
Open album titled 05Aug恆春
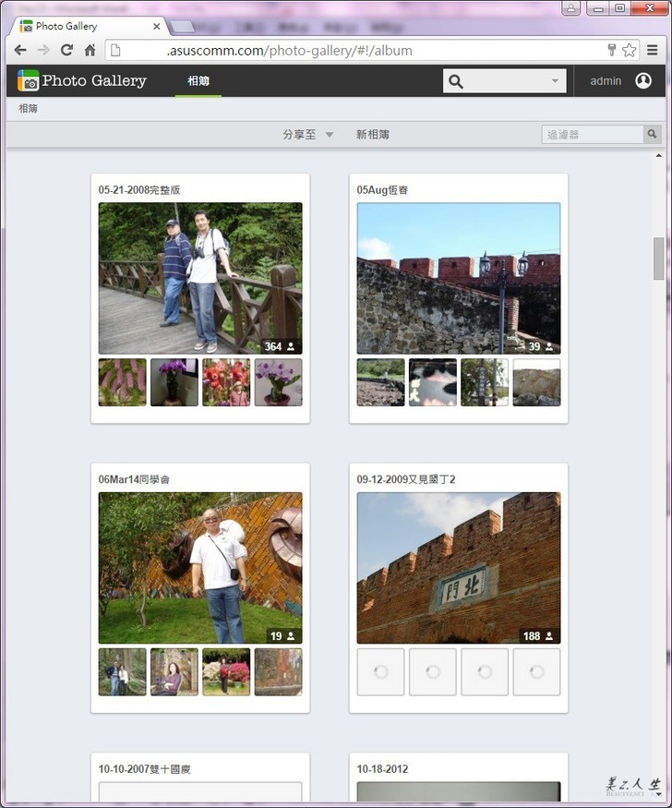(382, 189)
